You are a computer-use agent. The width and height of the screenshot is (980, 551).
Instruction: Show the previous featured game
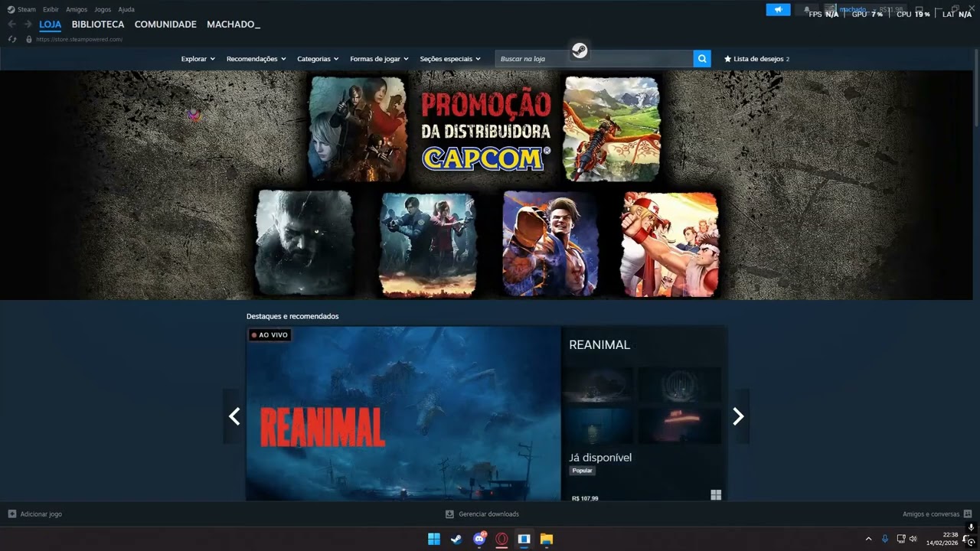(234, 416)
